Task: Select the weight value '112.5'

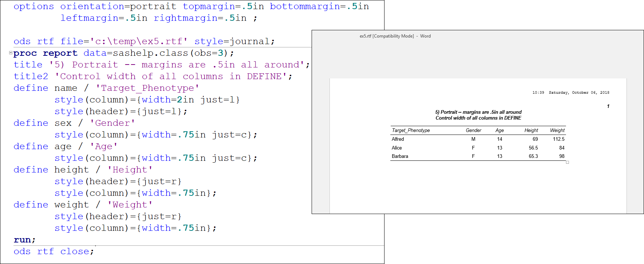Action: 558,139
